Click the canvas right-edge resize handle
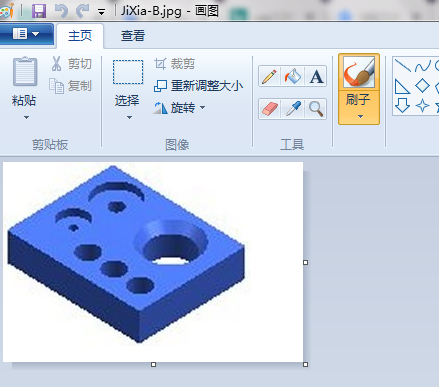The height and width of the screenshot is (387, 439). click(x=305, y=263)
